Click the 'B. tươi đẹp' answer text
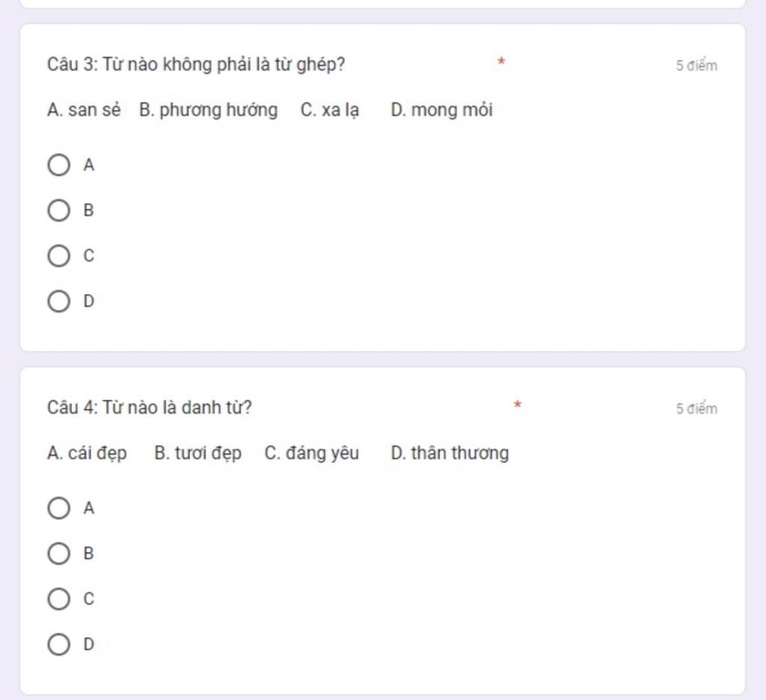 [197, 453]
